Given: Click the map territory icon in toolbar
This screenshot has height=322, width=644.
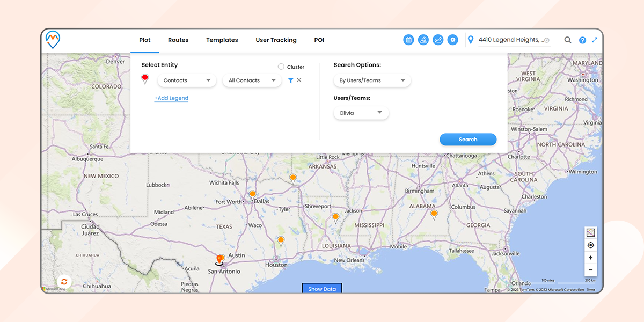Looking at the screenshot, I should pyautogui.click(x=423, y=40).
